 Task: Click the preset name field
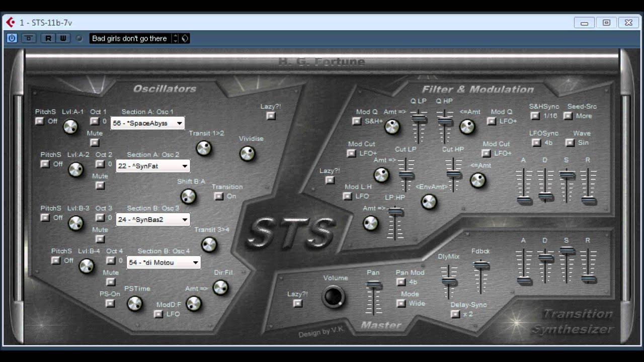point(131,38)
